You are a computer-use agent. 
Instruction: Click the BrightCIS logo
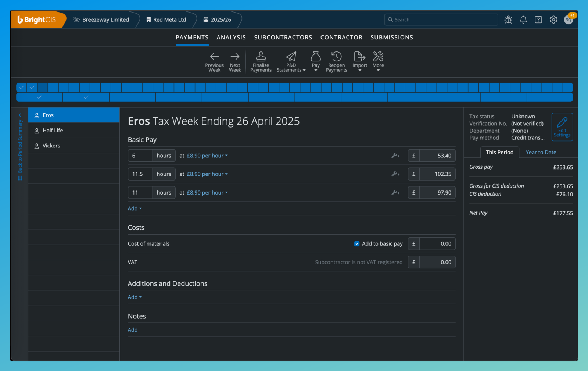[x=37, y=20]
